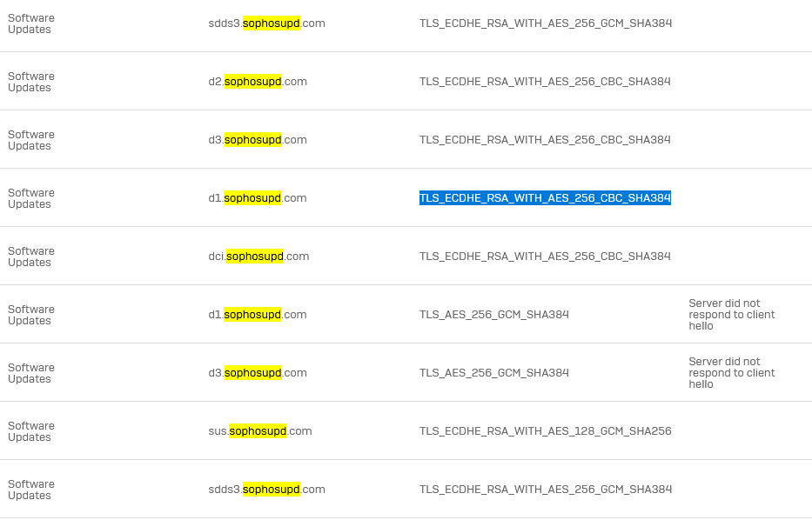Viewport: 812px width, 520px height.
Task: Click d1.sophosupd.com in the TLS_AES_256_GCM_SHA384 row
Action: pos(258,315)
